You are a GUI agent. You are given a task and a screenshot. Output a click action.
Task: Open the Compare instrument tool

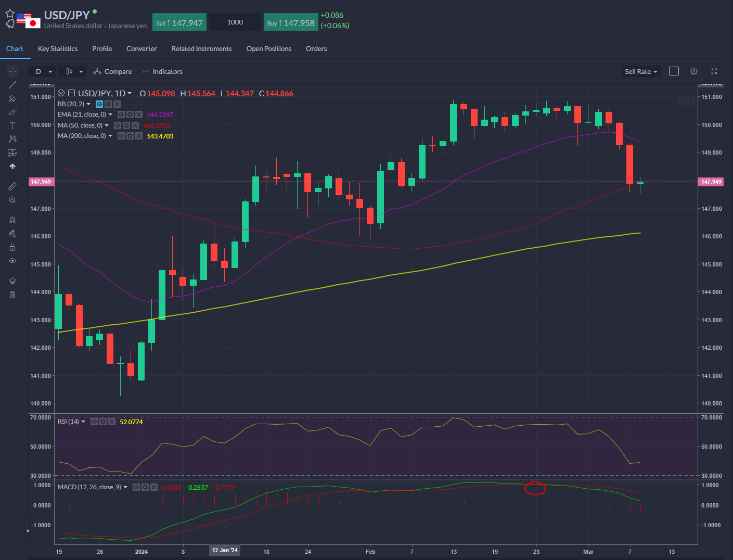pyautogui.click(x=112, y=71)
